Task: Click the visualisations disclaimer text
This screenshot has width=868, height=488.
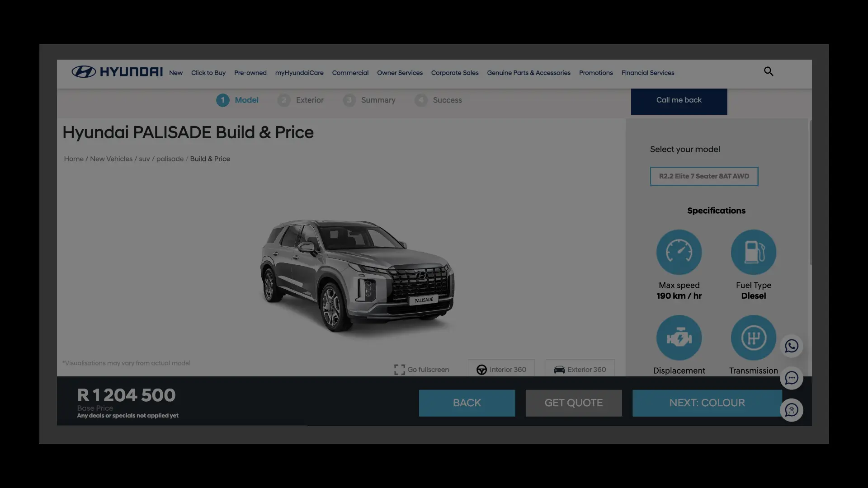Action: (126, 363)
